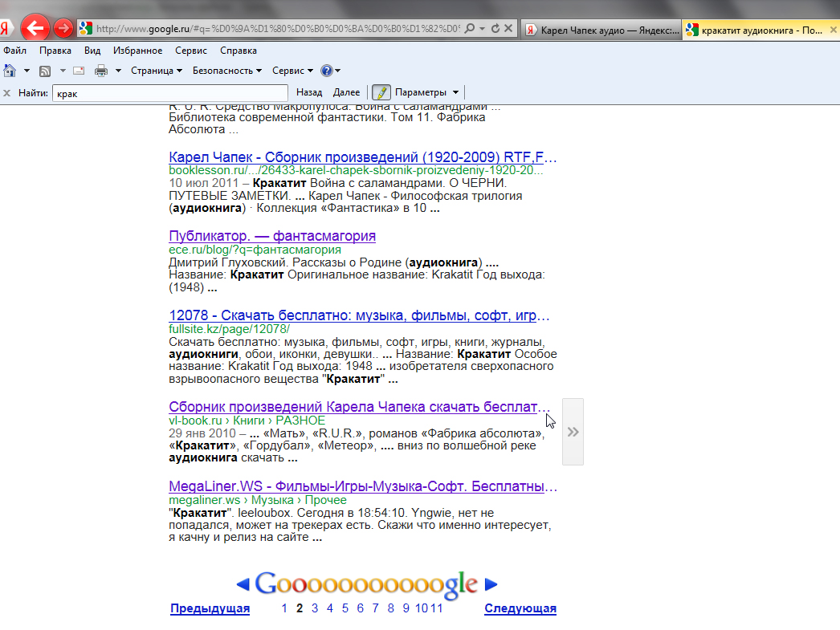
Task: Click Далее in find bar
Action: 347,92
